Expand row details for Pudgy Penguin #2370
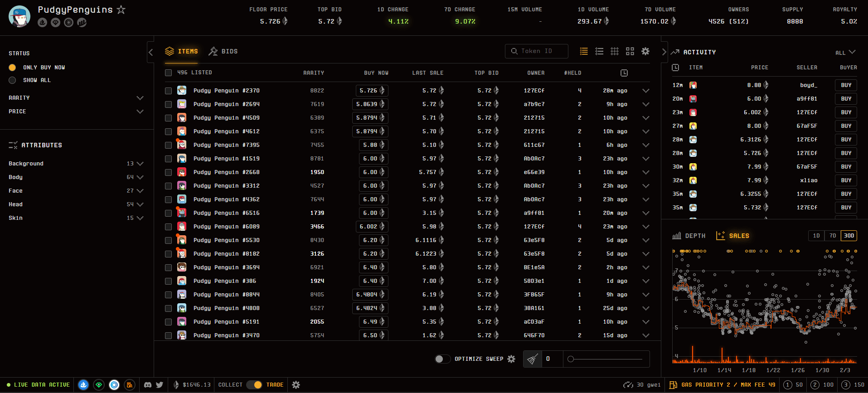The width and height of the screenshot is (868, 393). point(646,91)
